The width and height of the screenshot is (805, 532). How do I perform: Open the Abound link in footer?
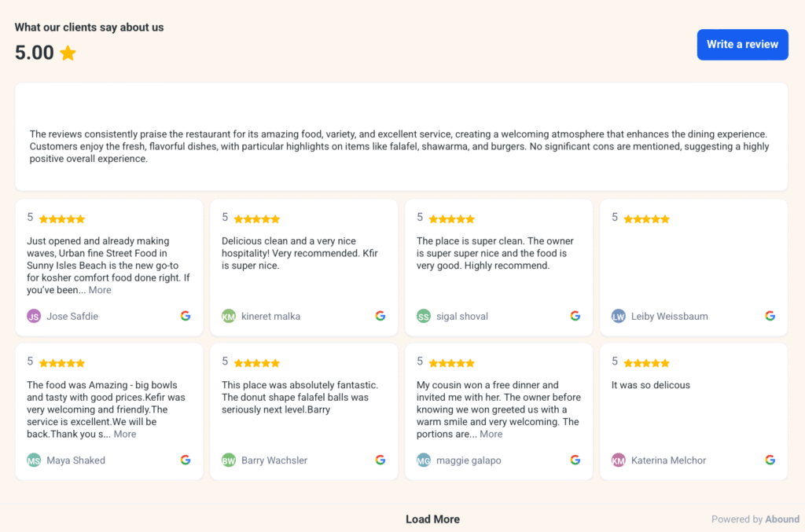tap(782, 519)
